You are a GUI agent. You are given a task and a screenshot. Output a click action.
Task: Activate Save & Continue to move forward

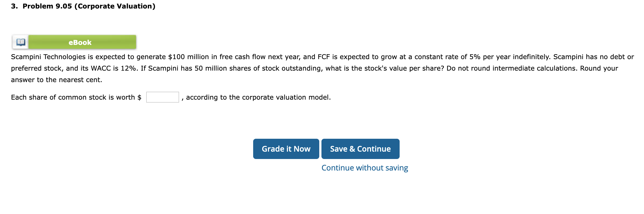point(360,149)
